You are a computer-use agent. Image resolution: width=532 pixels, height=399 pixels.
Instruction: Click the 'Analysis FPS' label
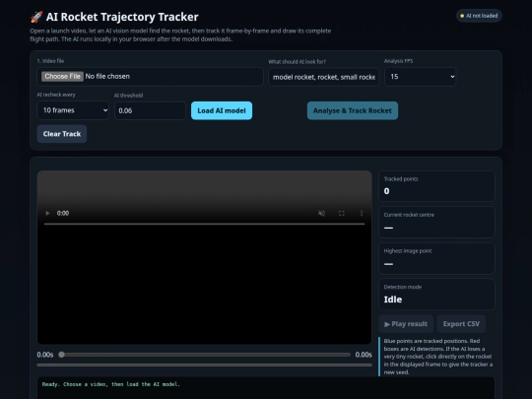tap(398, 61)
